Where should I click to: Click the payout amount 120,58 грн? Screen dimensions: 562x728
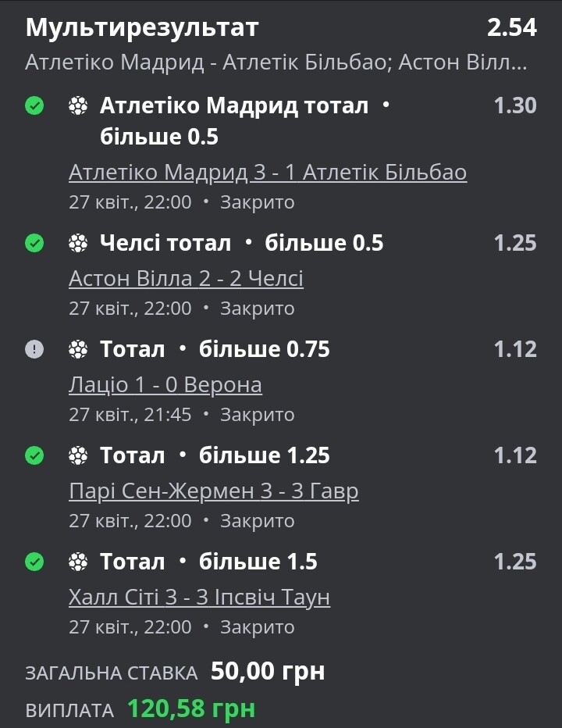pyautogui.click(x=191, y=708)
